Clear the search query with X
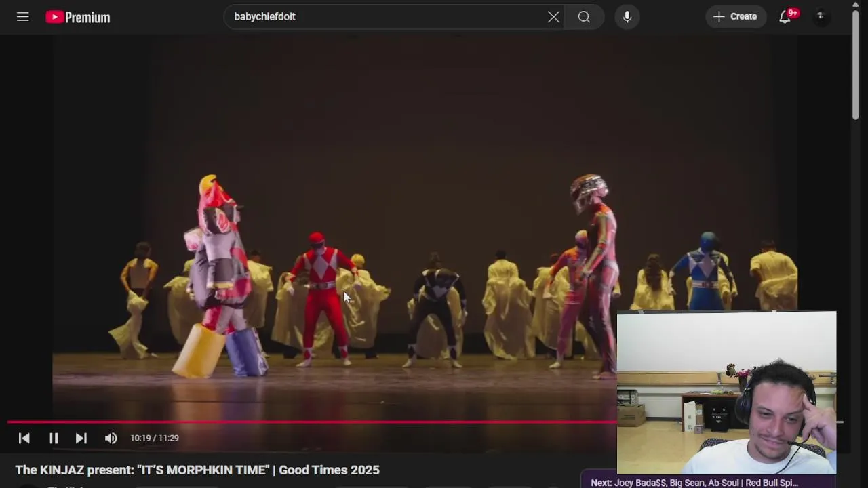This screenshot has width=868, height=488. (553, 17)
